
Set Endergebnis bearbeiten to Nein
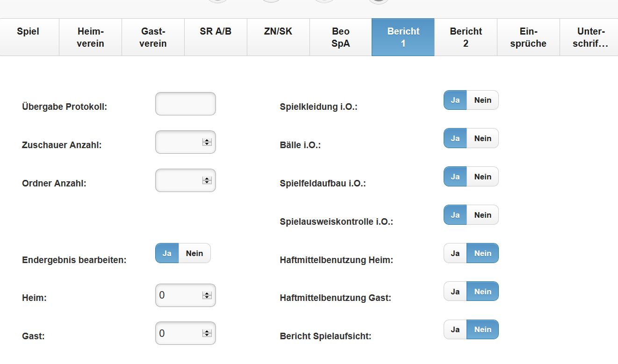(x=194, y=253)
